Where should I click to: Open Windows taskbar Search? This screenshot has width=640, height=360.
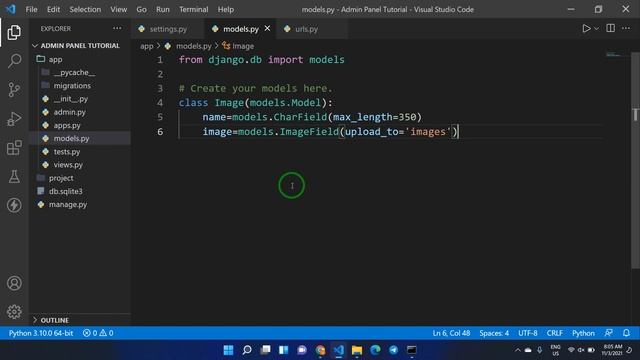pyautogui.click(x=247, y=350)
